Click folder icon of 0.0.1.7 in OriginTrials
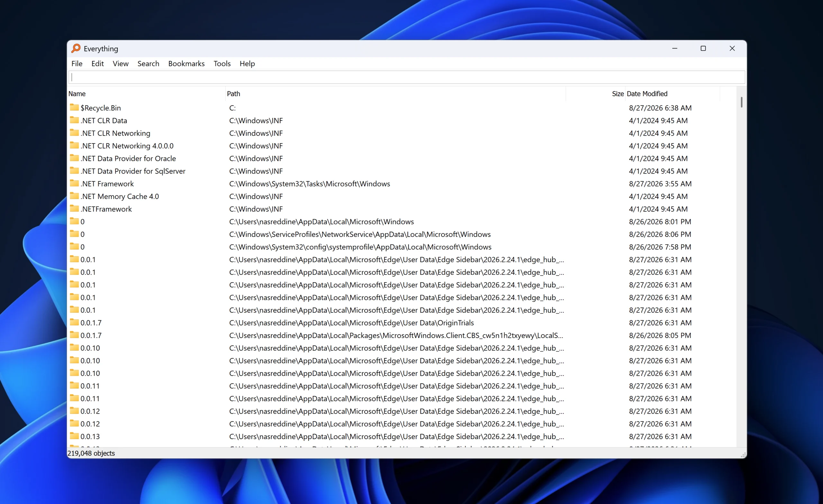This screenshot has width=823, height=504. click(74, 322)
